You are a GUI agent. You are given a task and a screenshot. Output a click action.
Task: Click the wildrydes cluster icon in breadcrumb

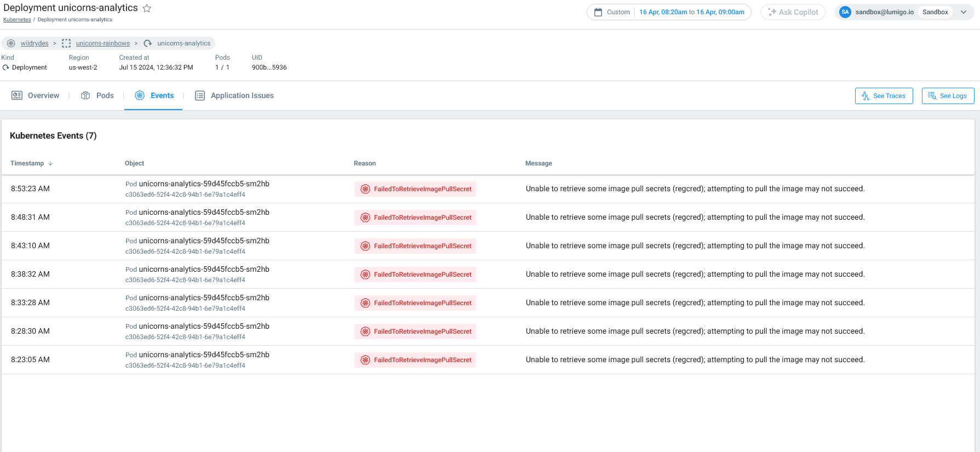11,43
